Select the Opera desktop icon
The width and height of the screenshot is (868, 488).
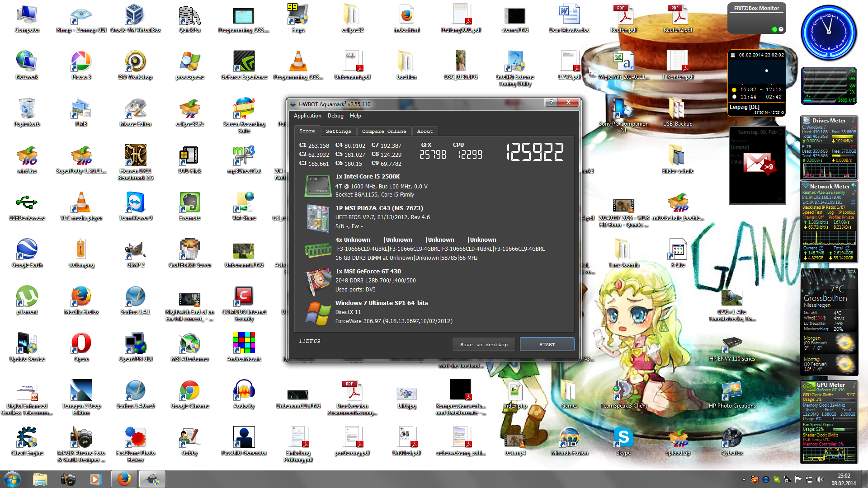[x=81, y=348]
